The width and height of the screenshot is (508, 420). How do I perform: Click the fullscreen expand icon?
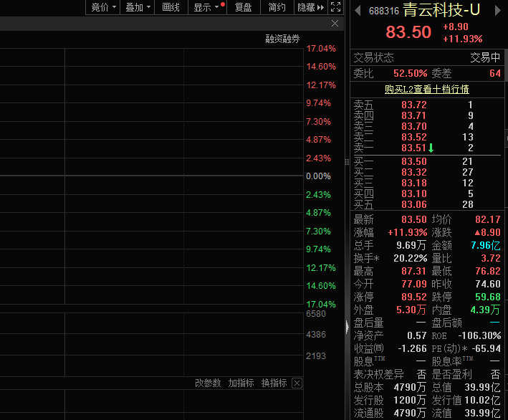(335, 7)
